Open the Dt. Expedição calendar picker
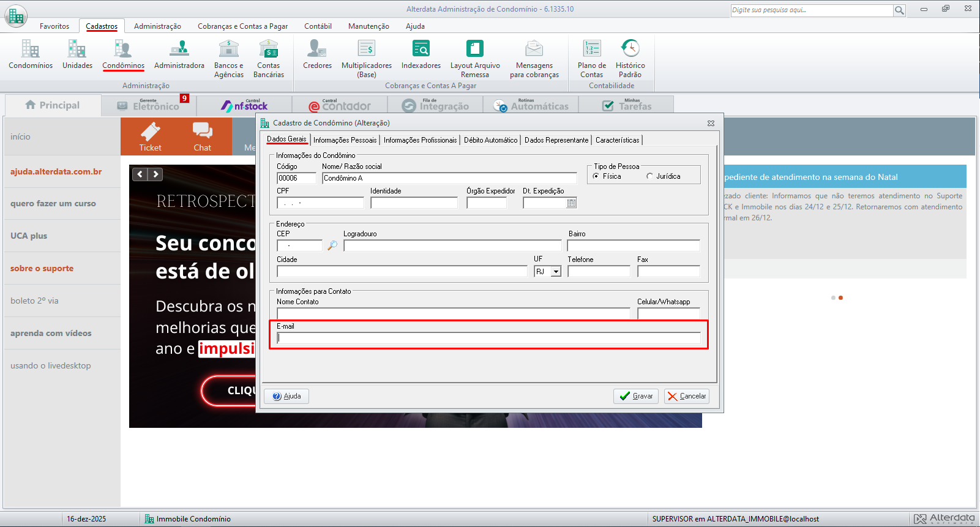This screenshot has height=527, width=980. pos(571,203)
